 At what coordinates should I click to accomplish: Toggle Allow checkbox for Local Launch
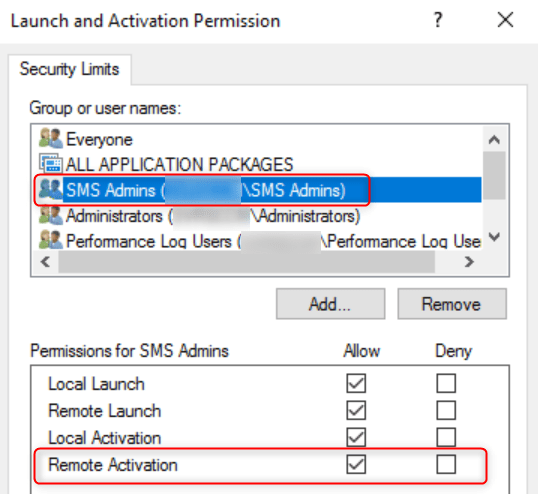[x=356, y=383]
